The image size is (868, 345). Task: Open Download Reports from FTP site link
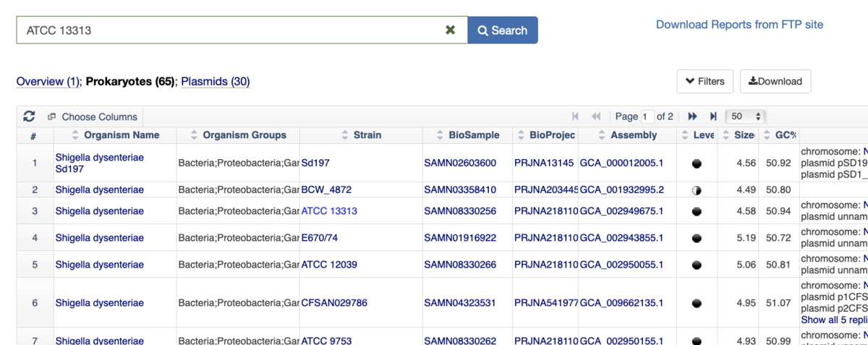point(739,25)
